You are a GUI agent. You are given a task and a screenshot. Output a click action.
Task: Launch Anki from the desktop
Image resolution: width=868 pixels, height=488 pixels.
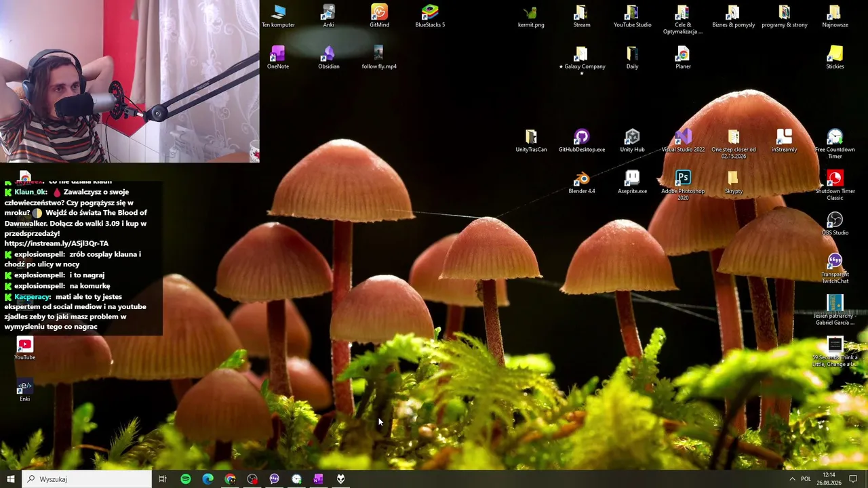[x=328, y=16]
